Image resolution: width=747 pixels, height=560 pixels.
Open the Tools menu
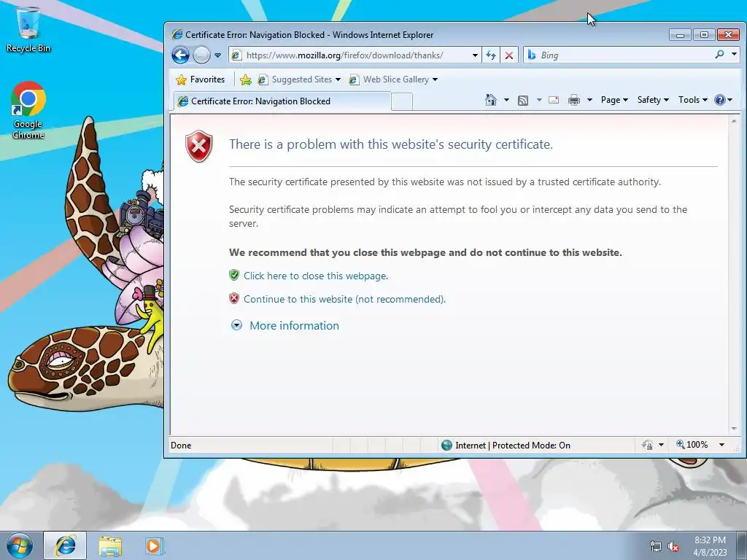pyautogui.click(x=693, y=100)
